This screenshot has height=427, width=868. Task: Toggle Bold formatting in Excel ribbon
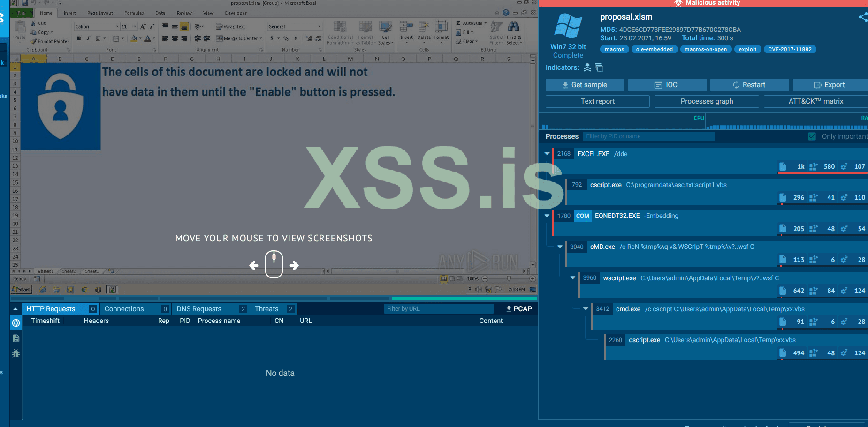(79, 38)
